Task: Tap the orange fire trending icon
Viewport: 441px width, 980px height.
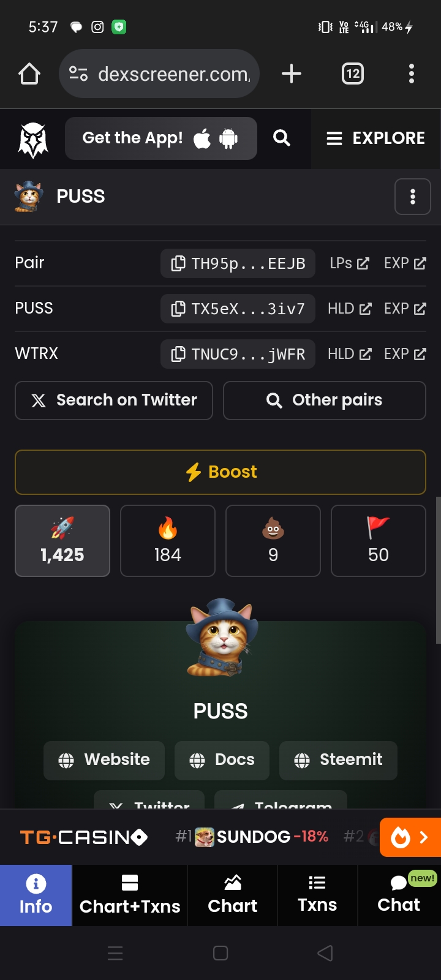Action: [410, 837]
